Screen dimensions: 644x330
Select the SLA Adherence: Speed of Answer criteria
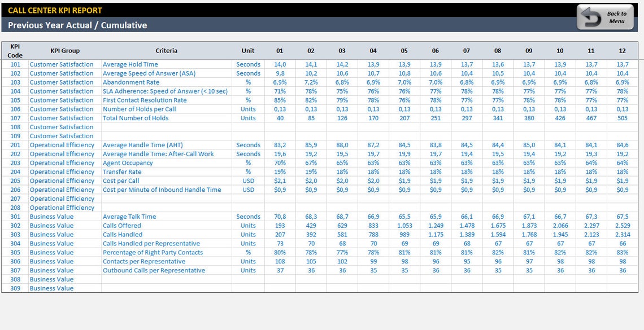[166, 91]
